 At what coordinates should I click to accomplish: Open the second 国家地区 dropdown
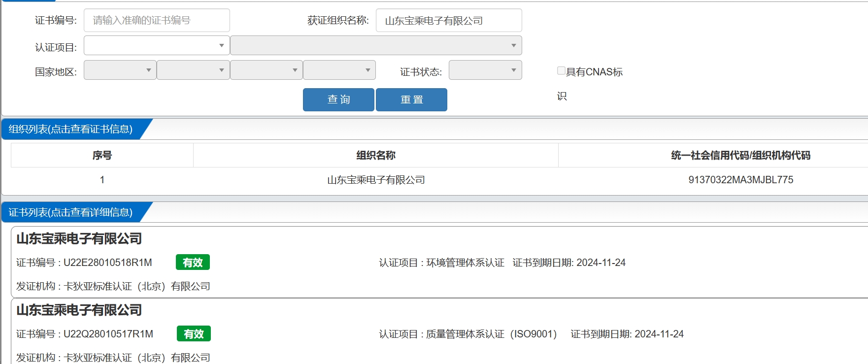point(193,70)
